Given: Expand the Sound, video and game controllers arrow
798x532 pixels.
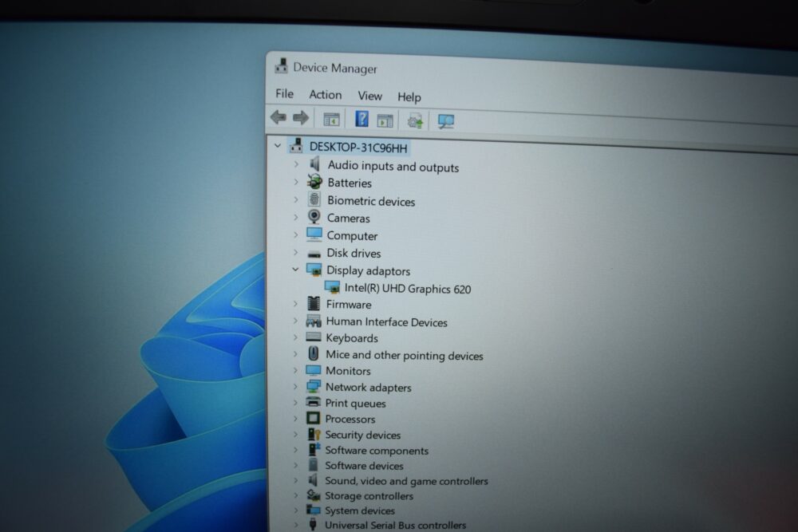Looking at the screenshot, I should click(x=295, y=480).
